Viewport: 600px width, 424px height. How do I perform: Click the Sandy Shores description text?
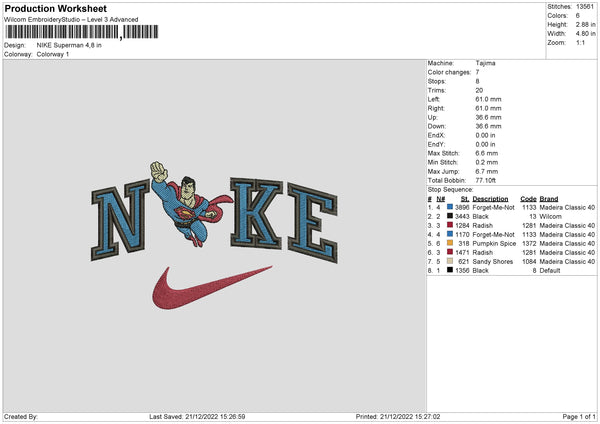pos(493,261)
